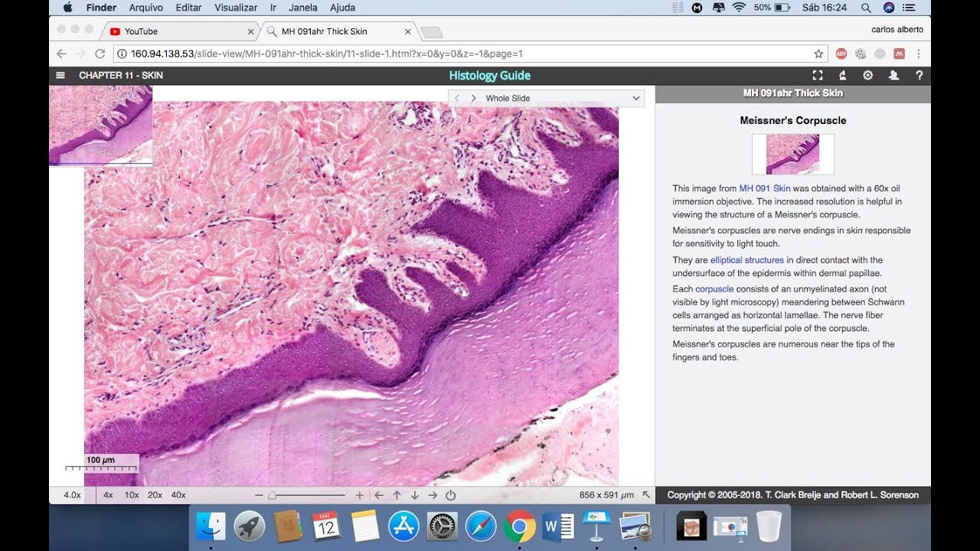Screen dimensions: 980x551
Task: Open help question mark icon
Action: pos(920,75)
